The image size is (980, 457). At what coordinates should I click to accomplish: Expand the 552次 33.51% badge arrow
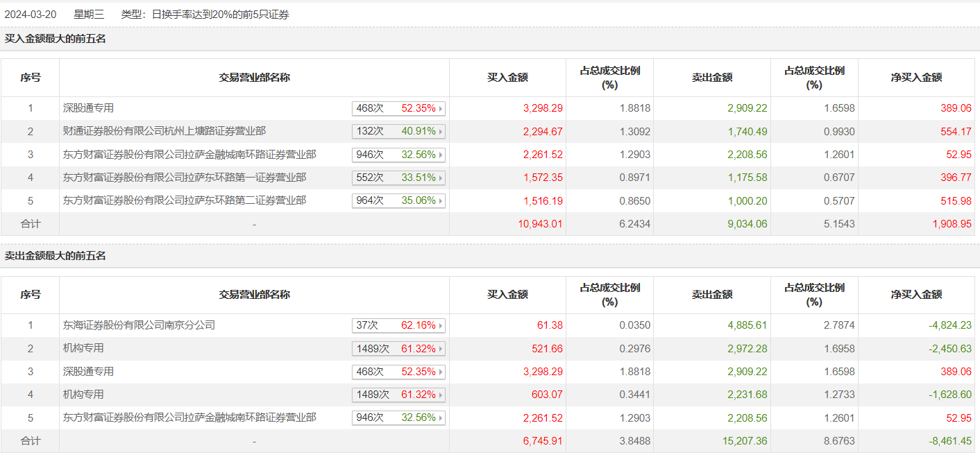click(x=440, y=178)
